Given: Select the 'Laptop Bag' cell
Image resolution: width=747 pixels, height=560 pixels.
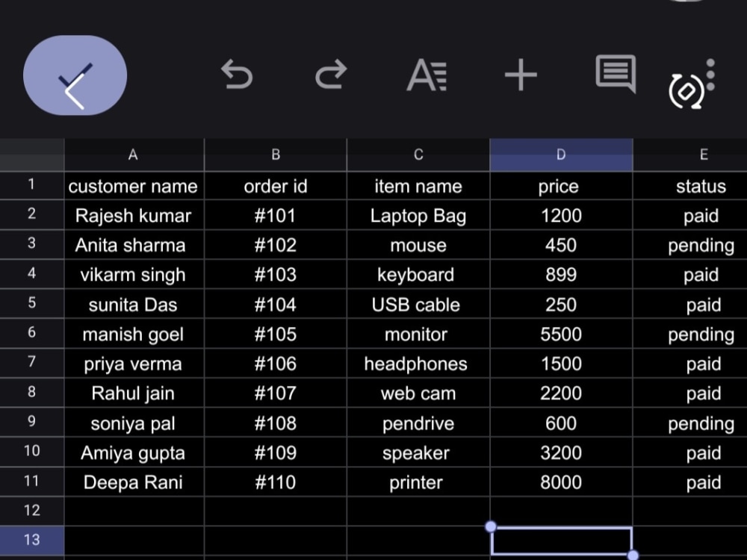Looking at the screenshot, I should tap(418, 216).
